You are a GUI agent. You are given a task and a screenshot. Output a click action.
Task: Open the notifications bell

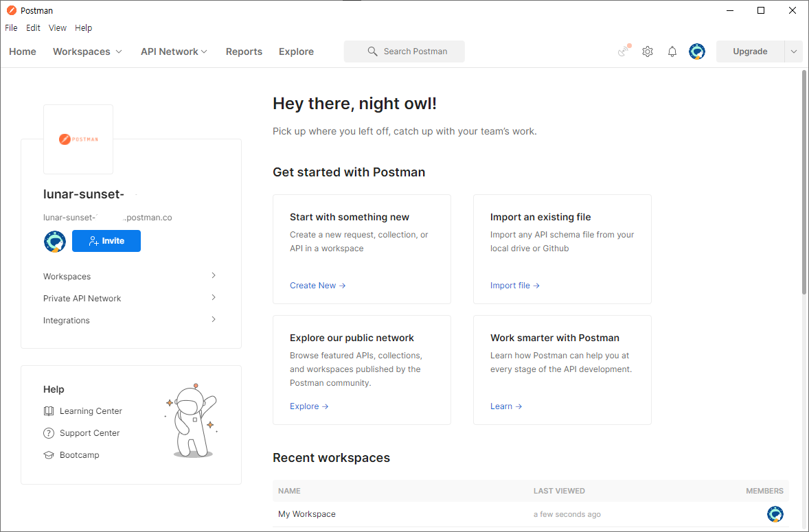point(672,51)
